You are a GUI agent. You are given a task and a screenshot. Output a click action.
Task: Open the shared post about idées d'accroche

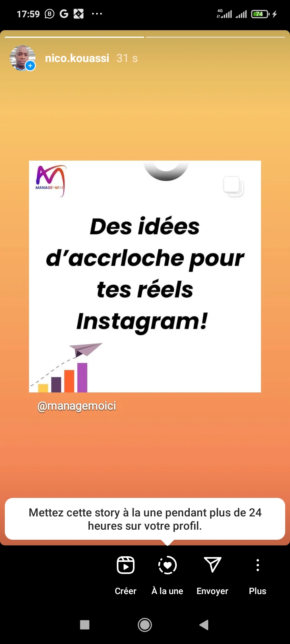click(x=145, y=277)
